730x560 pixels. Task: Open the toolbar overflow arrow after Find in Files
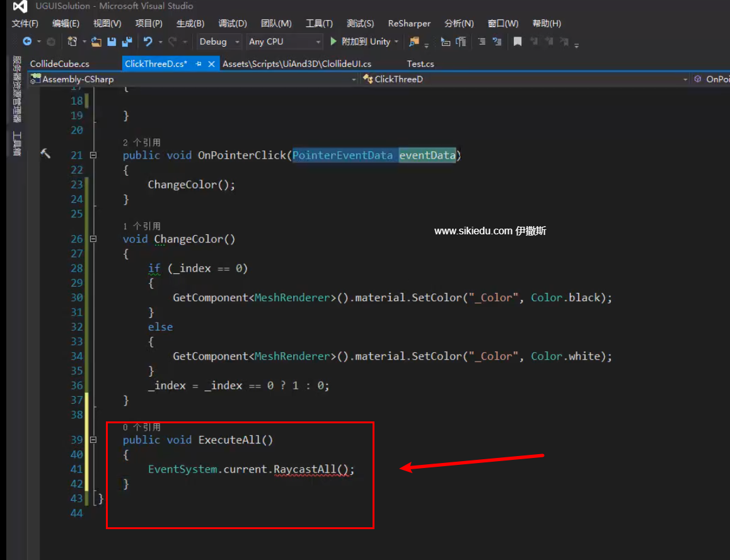(426, 45)
